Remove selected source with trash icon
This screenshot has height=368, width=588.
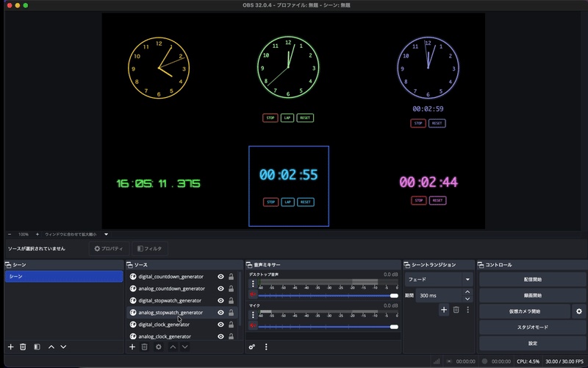144,347
